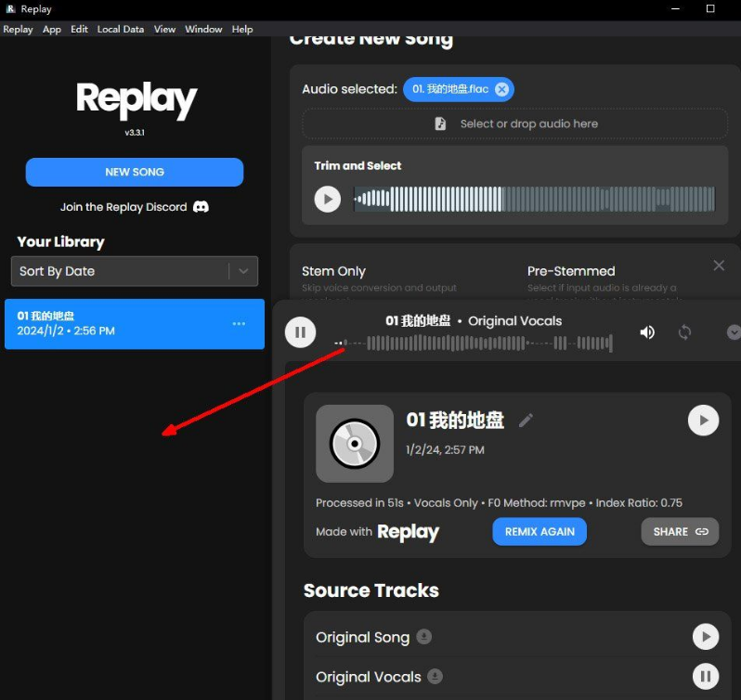This screenshot has width=741, height=700.
Task: Open library song options three-dot menu
Action: pyautogui.click(x=239, y=324)
